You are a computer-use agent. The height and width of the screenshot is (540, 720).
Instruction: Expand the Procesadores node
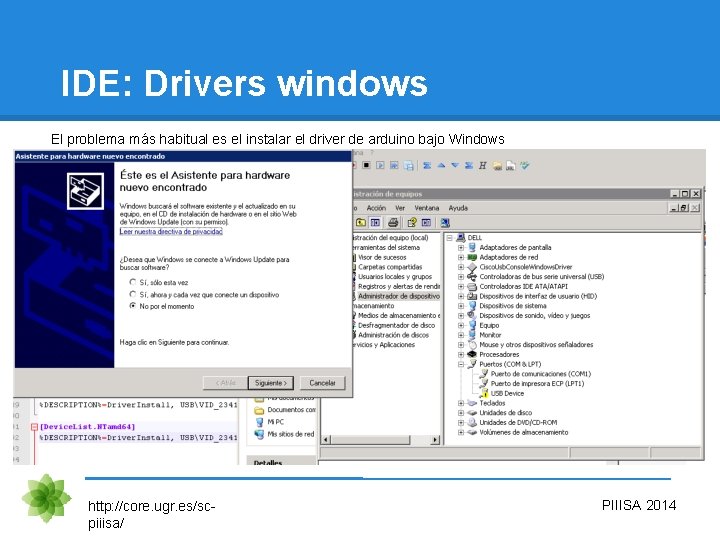[461, 354]
